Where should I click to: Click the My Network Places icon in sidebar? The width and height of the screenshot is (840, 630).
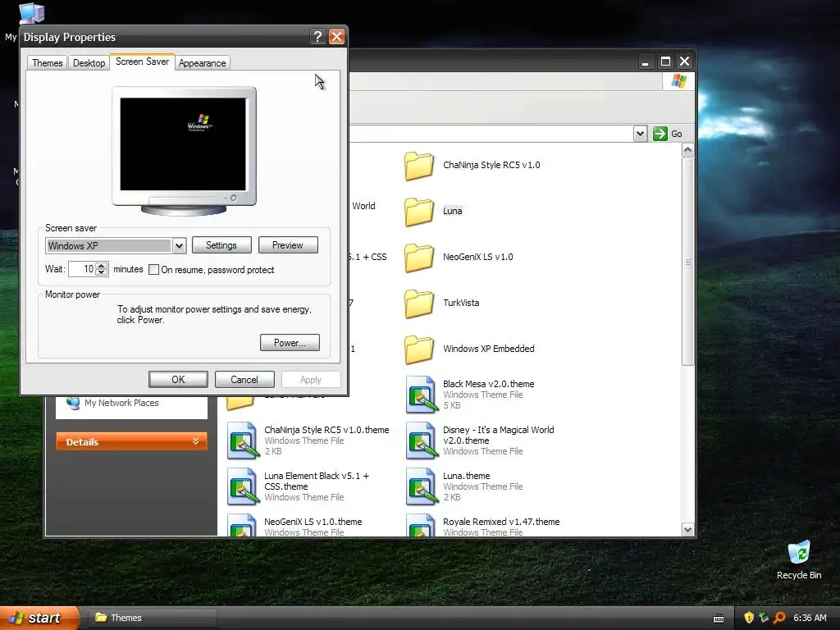tap(73, 403)
